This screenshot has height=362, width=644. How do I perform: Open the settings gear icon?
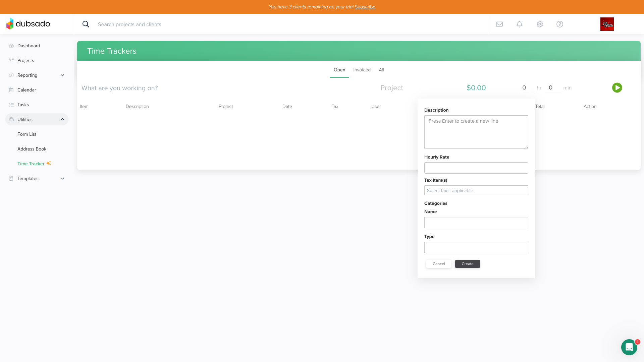pos(540,24)
